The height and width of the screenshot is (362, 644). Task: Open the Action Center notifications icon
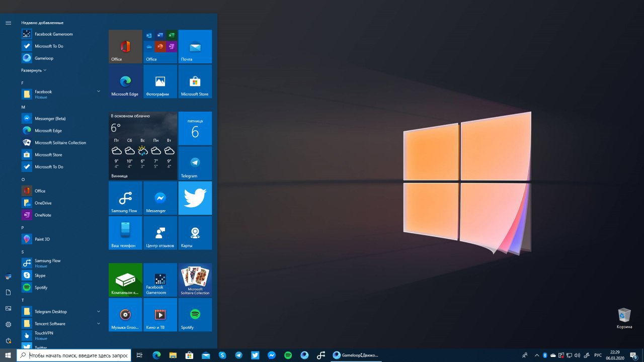click(x=634, y=355)
